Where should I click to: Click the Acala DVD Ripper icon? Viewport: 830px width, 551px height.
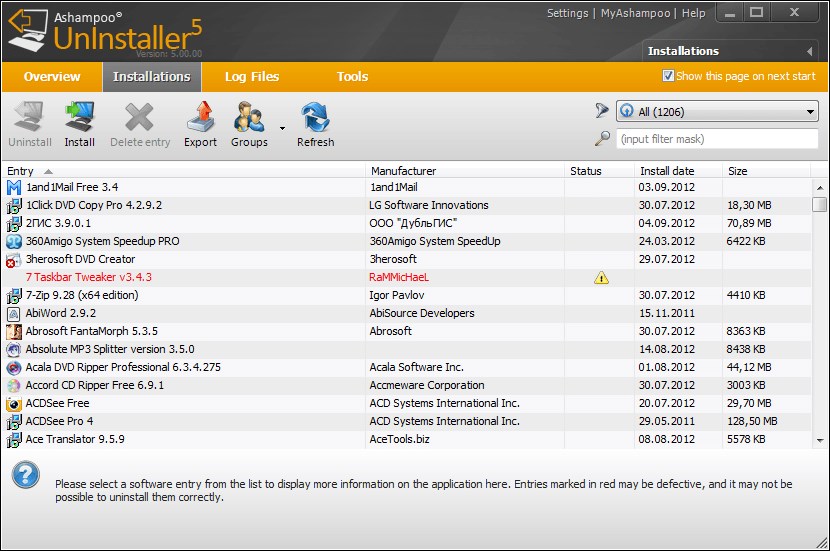click(14, 367)
